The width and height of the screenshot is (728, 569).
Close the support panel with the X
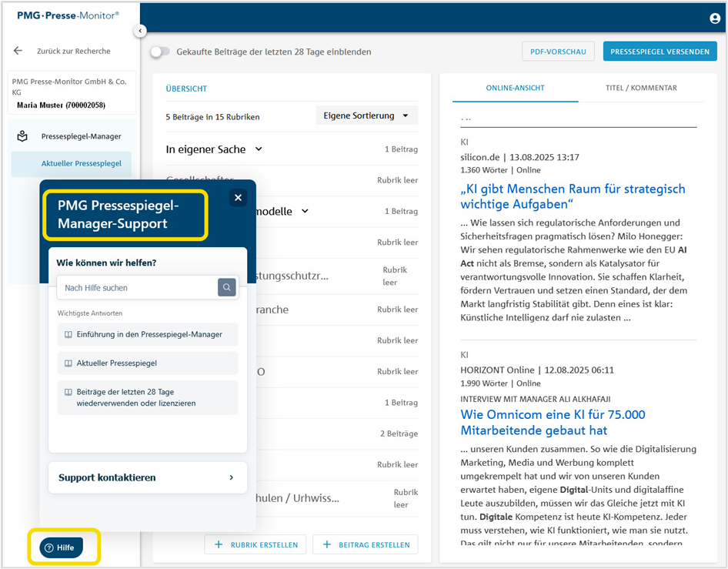pos(239,197)
